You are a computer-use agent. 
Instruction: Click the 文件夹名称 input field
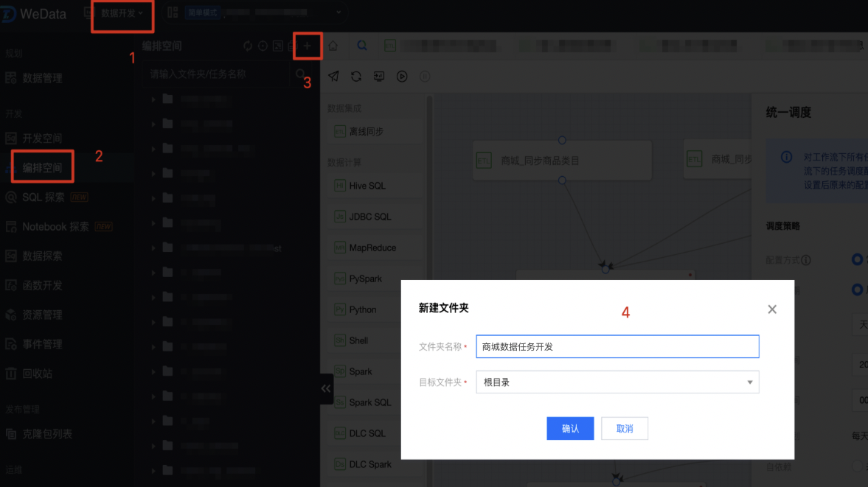pyautogui.click(x=617, y=346)
